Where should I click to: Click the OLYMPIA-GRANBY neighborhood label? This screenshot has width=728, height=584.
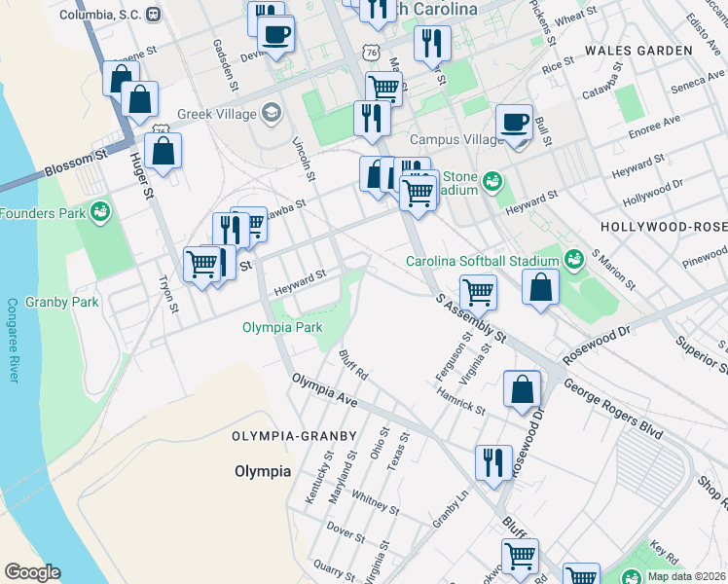[294, 436]
